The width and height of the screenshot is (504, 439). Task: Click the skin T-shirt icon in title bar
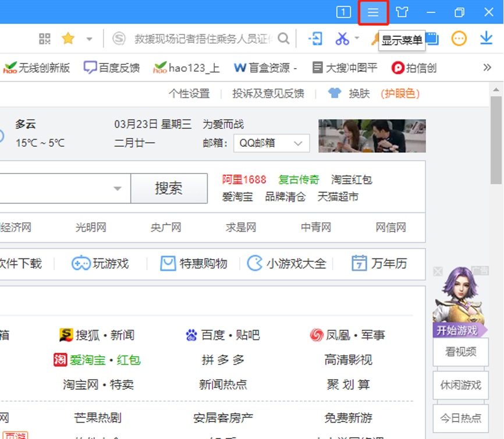tap(402, 12)
